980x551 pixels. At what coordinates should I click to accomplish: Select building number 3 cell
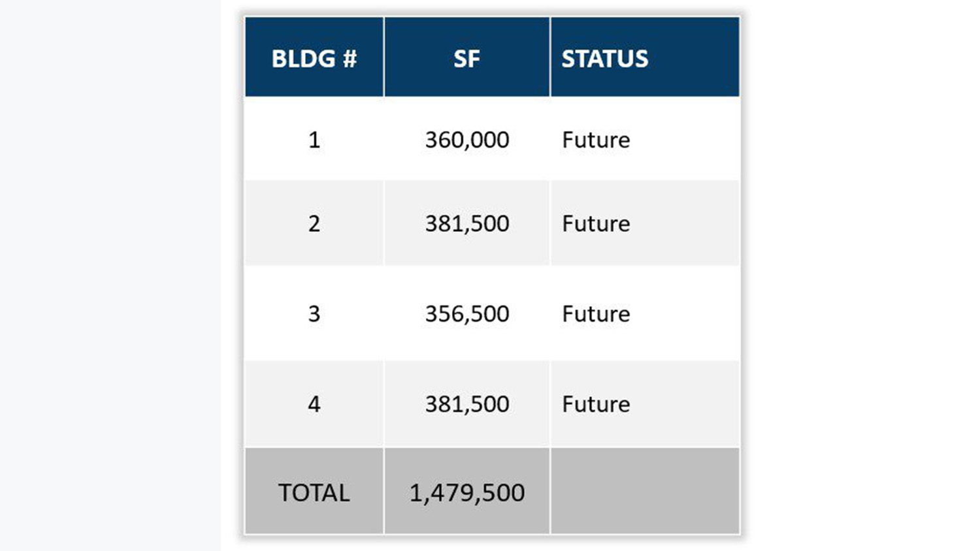point(314,313)
